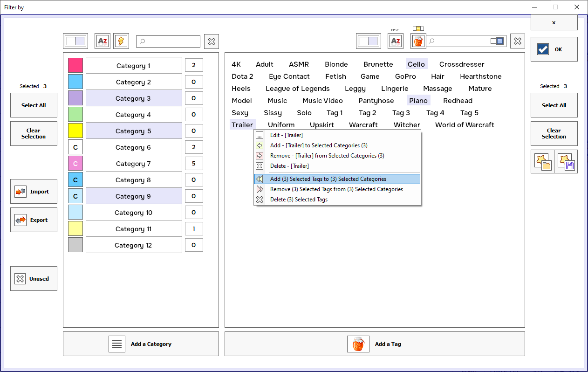Viewport: 588px width, 372px height.
Task: Clear the category selection on the left
Action: click(34, 134)
